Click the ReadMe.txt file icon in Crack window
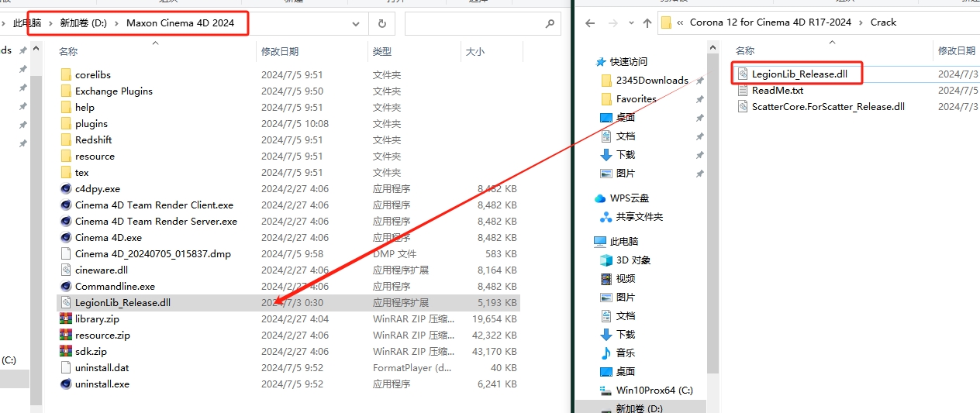 click(x=743, y=90)
